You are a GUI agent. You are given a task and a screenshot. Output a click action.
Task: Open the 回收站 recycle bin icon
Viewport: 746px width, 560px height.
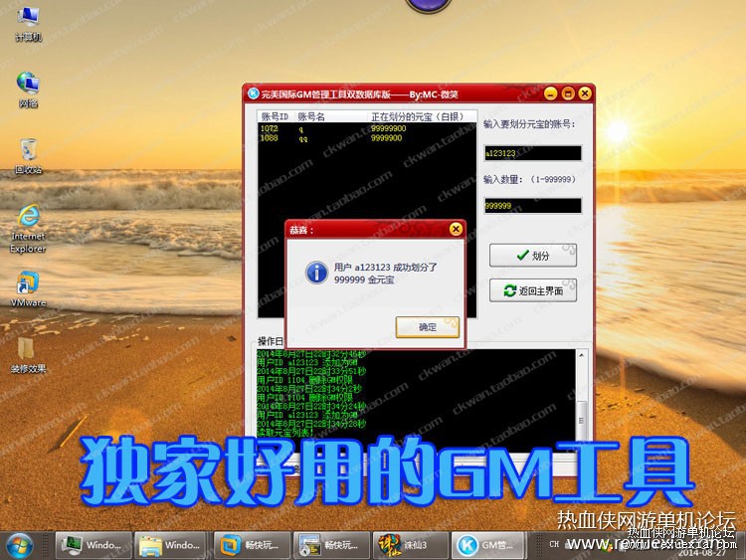(28, 156)
